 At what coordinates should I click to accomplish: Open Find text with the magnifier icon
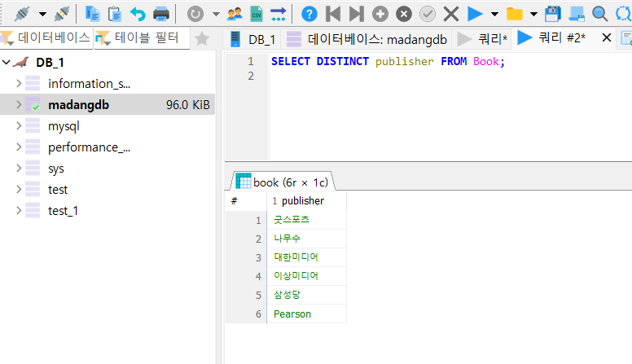pos(599,14)
